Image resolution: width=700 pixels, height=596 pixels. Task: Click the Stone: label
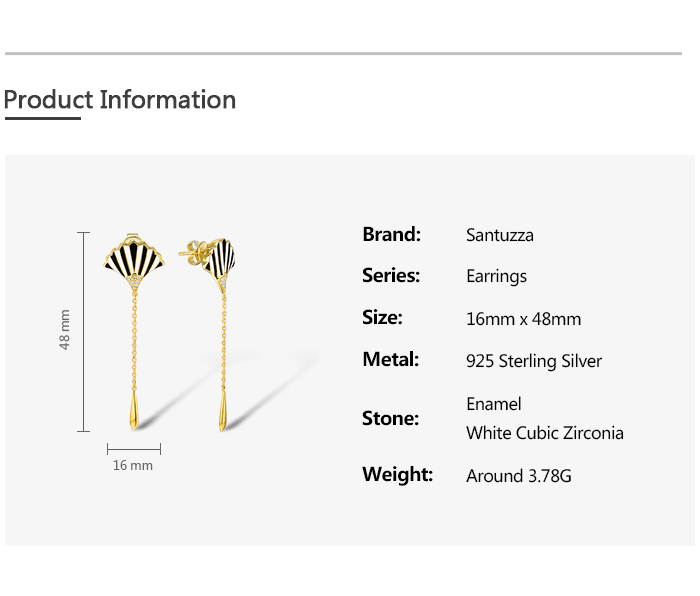[390, 418]
